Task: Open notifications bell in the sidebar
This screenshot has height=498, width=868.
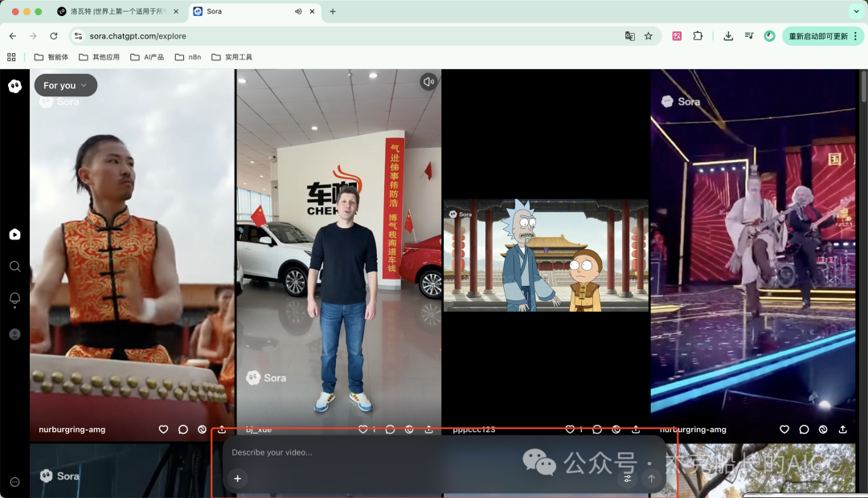Action: [15, 299]
